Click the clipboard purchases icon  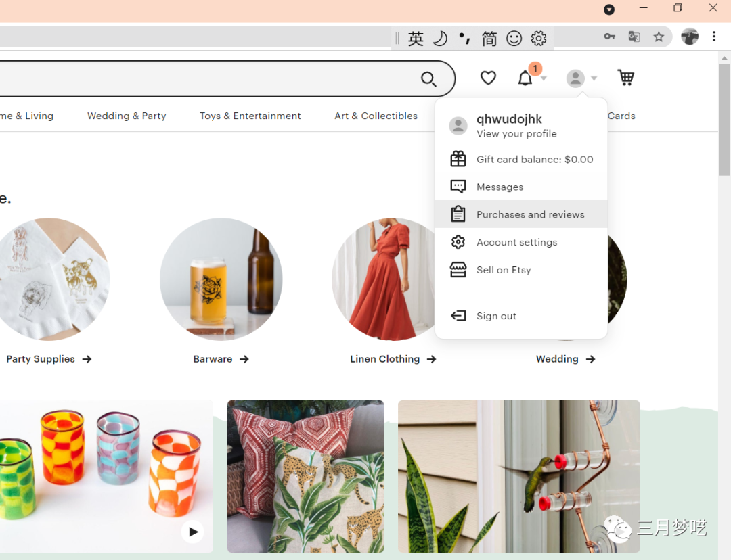(x=458, y=214)
